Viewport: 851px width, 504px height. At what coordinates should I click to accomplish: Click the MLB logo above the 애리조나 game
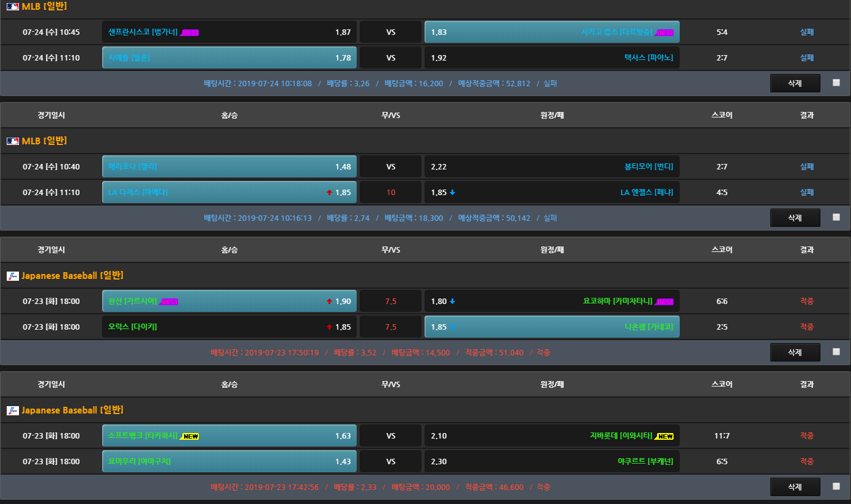12,141
